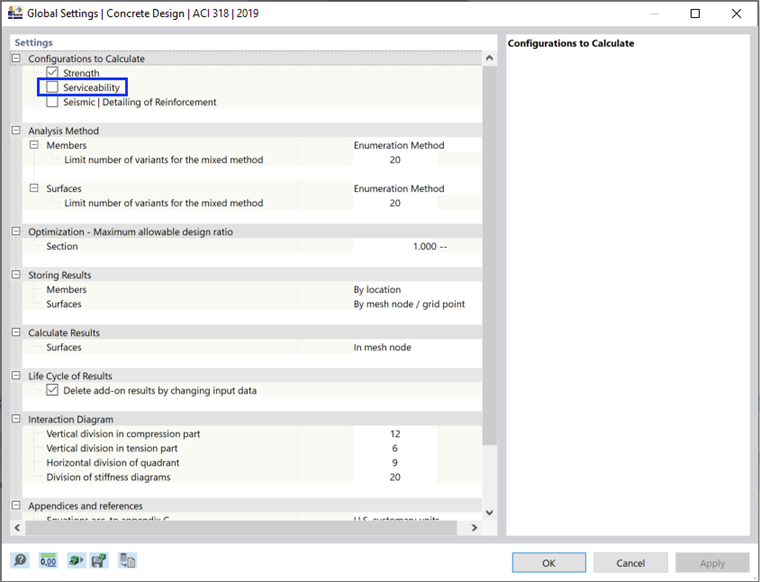Screen dimensions: 760x582
Task: Collapse the Calculate Results section
Action: tap(16, 332)
